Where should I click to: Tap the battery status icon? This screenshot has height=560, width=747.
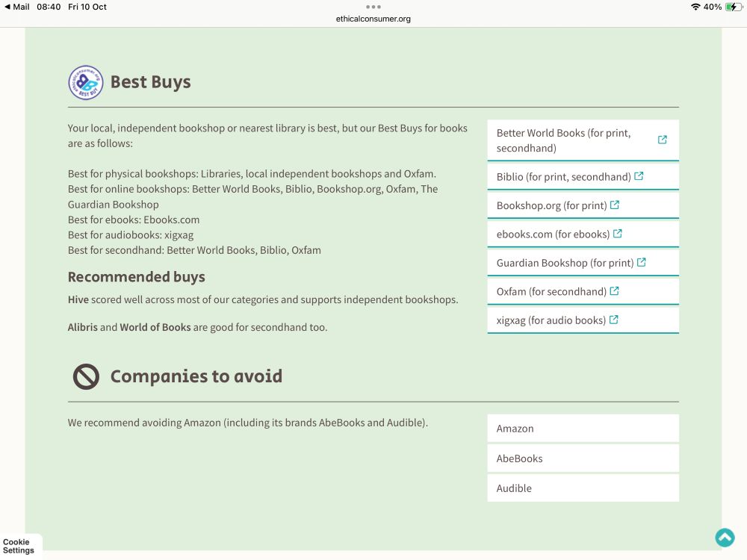[x=734, y=7]
